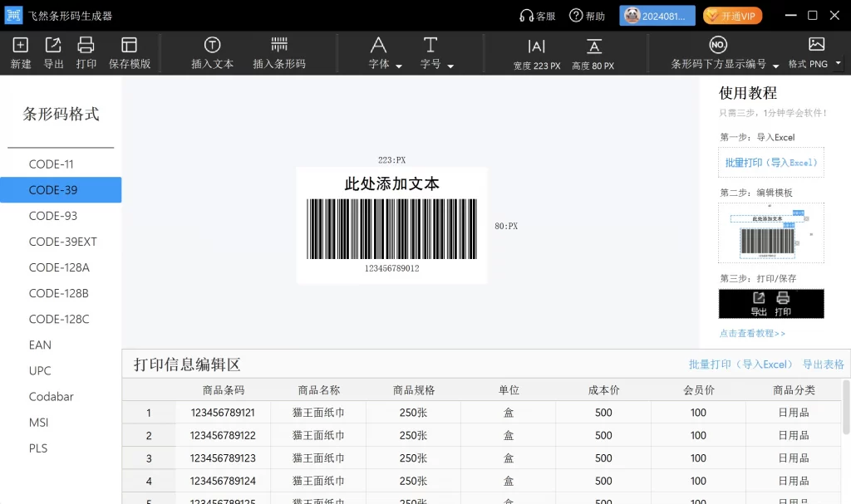Click the 商品规格 column header
Image resolution: width=851 pixels, height=504 pixels.
point(414,390)
